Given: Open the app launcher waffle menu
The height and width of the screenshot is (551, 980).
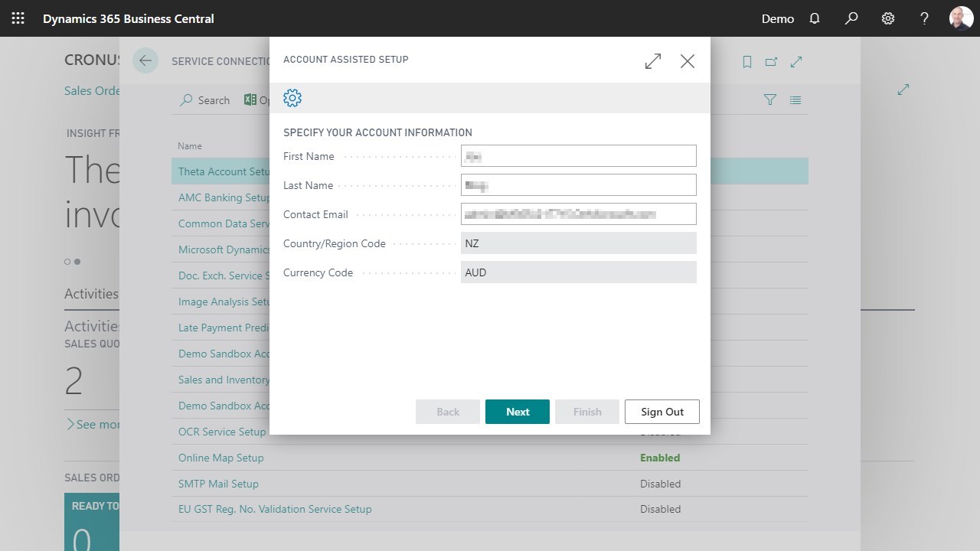Looking at the screenshot, I should coord(18,18).
